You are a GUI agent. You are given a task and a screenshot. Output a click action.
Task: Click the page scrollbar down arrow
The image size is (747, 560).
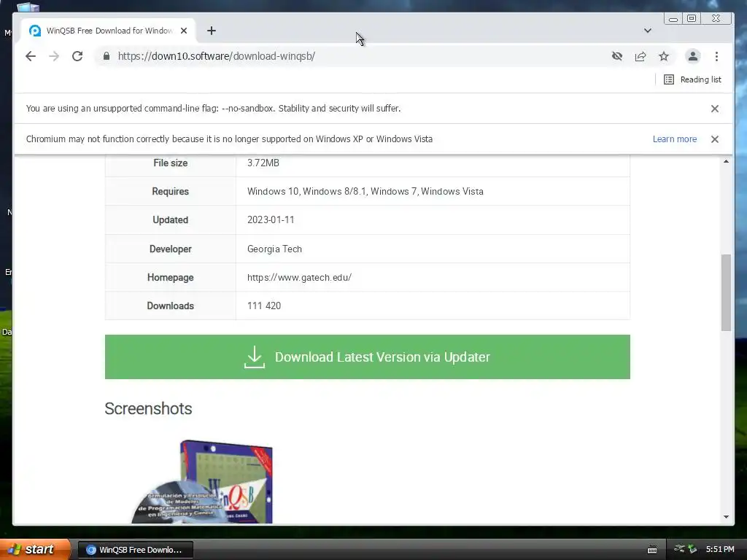(x=726, y=517)
